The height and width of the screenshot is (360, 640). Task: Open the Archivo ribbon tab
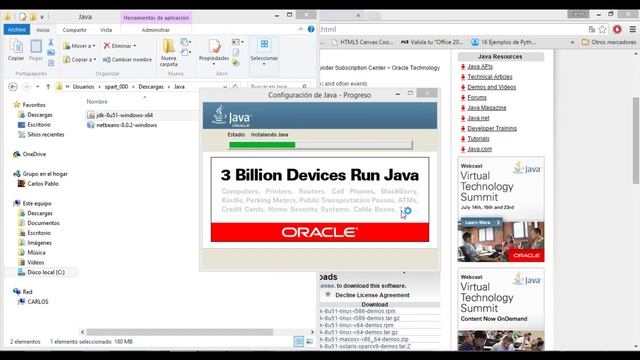pyautogui.click(x=17, y=30)
